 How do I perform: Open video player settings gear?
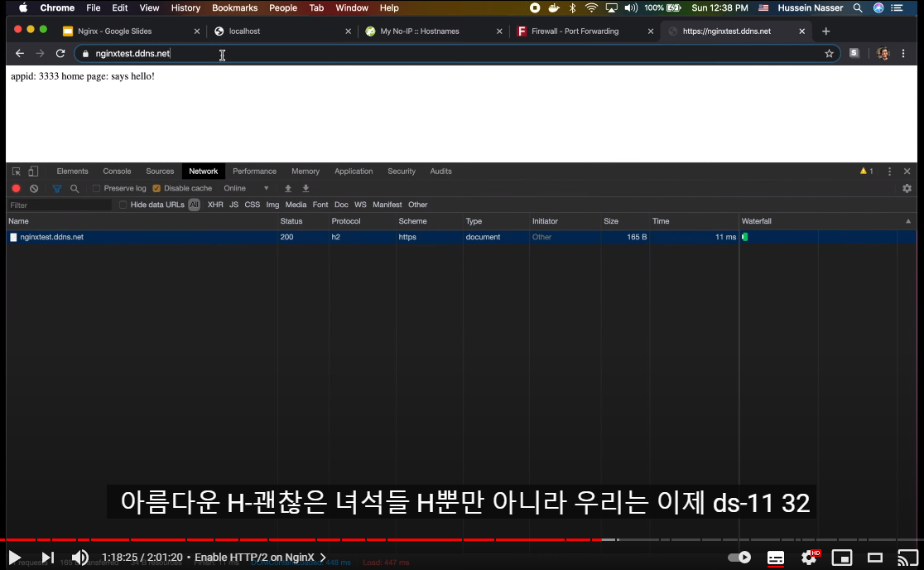809,557
